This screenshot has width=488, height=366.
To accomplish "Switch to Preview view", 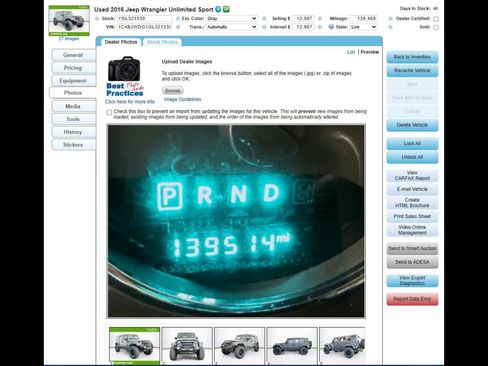I will (x=370, y=52).
